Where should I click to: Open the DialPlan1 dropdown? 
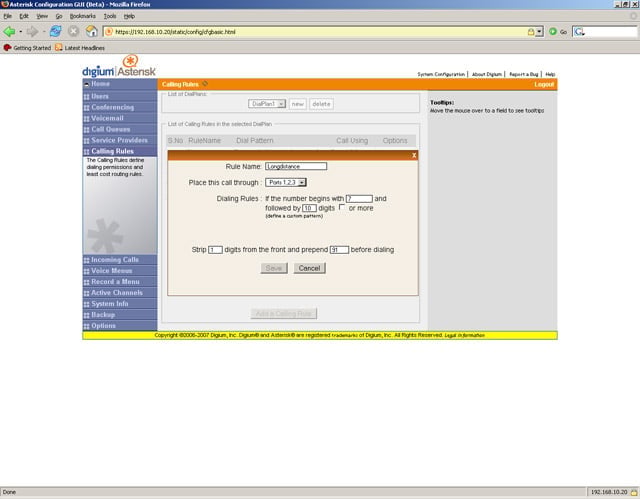(267, 104)
